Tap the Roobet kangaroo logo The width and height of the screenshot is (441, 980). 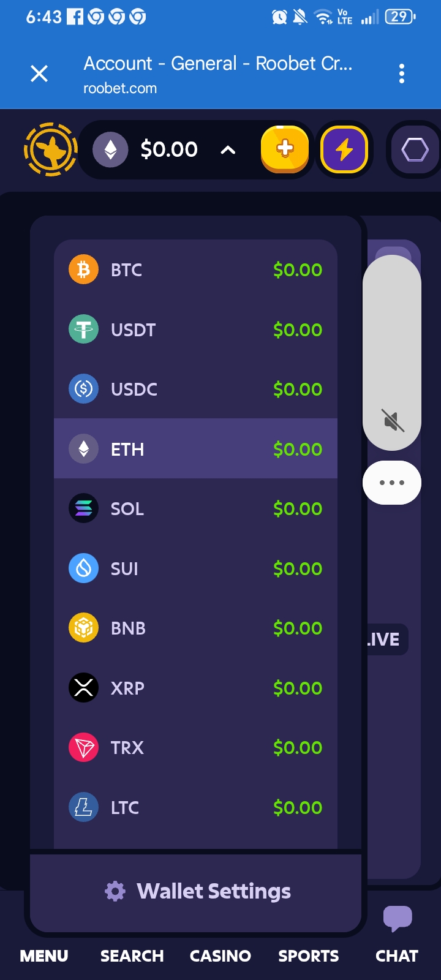pos(50,149)
